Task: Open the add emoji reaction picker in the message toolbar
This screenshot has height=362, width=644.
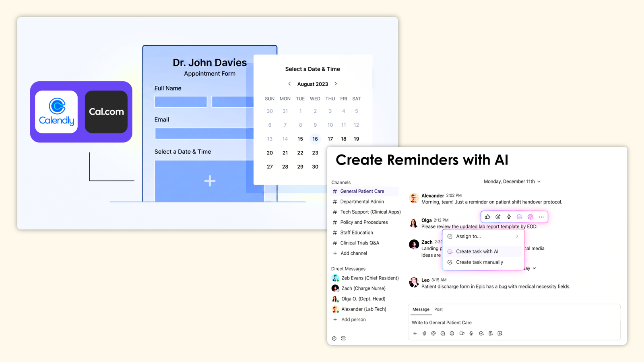Action: [x=498, y=217]
